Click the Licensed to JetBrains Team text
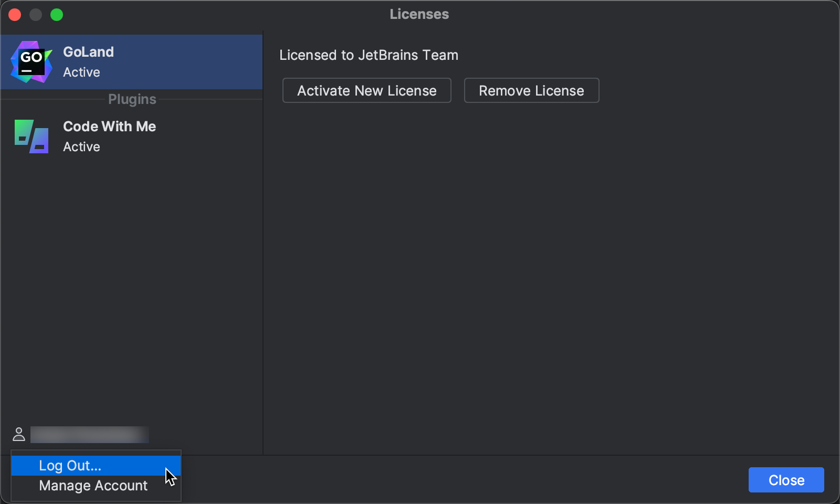Viewport: 840px width, 504px height. coord(369,55)
